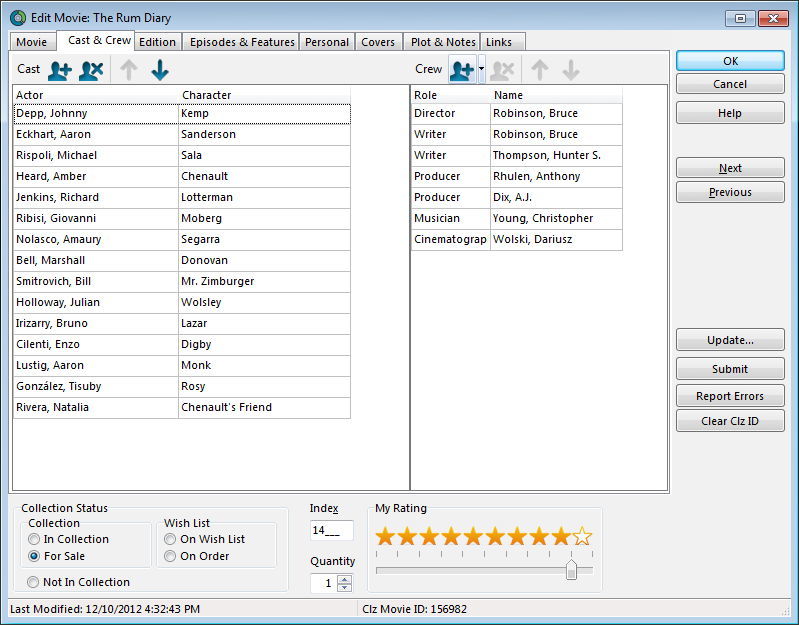The width and height of the screenshot is (799, 625).
Task: Choose the On Wish List option
Action: click(170, 539)
